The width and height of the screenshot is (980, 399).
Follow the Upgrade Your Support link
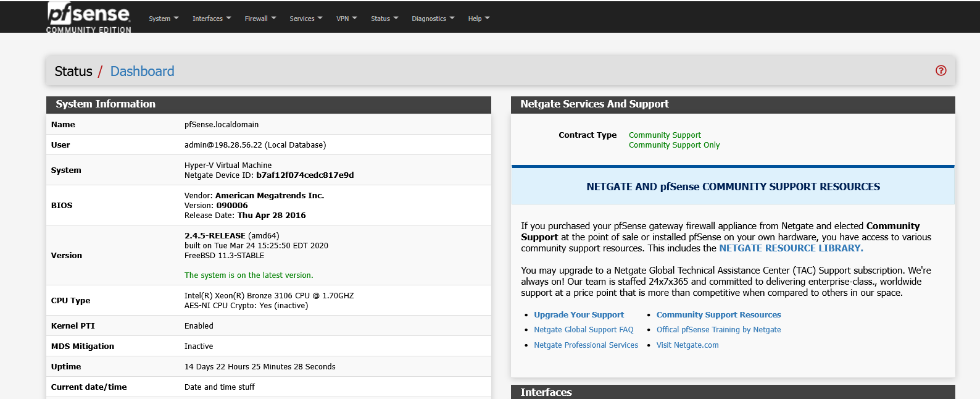tap(579, 315)
